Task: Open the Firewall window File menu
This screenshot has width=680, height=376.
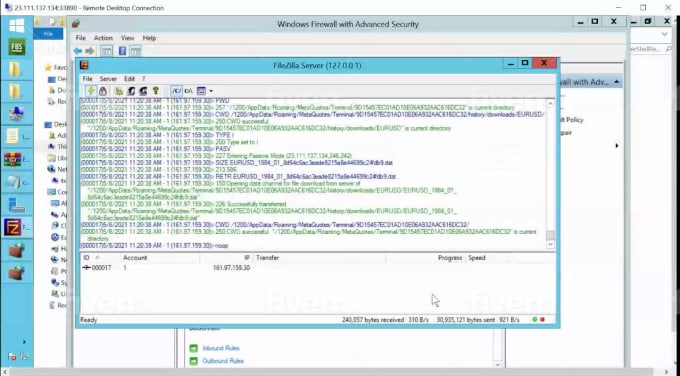Action: click(x=81, y=38)
